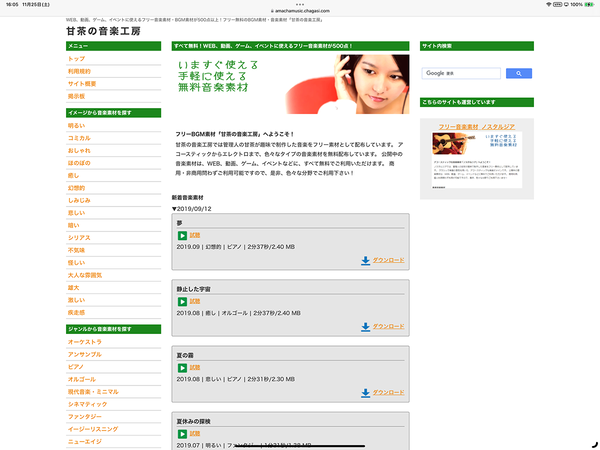This screenshot has height=450, width=600.
Task: Click the ダウンロード link for 夢
Action: 388,260
